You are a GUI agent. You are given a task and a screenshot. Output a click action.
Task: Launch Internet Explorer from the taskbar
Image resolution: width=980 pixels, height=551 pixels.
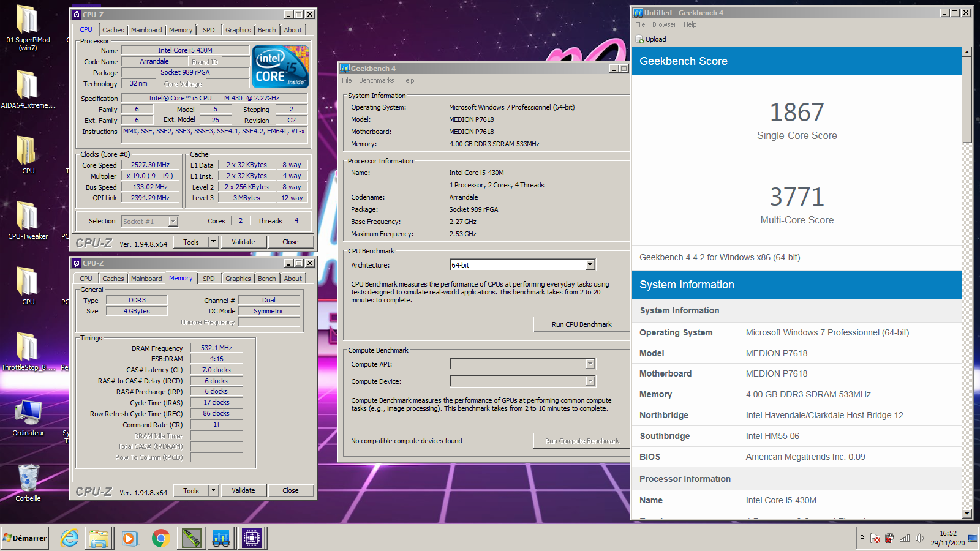(x=70, y=538)
